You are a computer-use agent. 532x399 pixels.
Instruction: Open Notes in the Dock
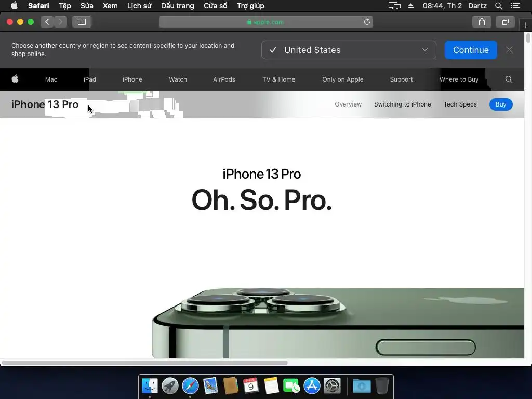coord(271,386)
